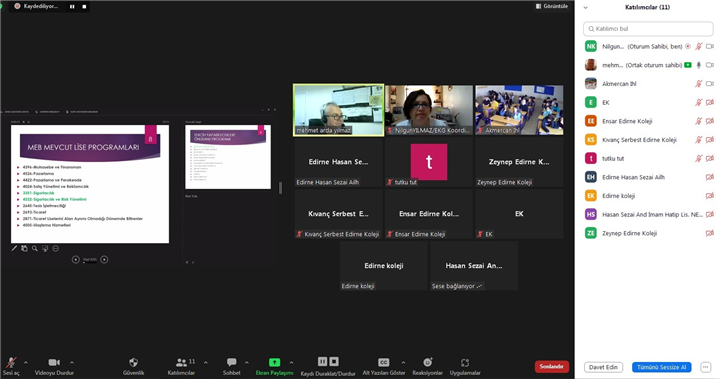
Task: Expand arrow next to Katılımcılar button
Action: click(205, 362)
